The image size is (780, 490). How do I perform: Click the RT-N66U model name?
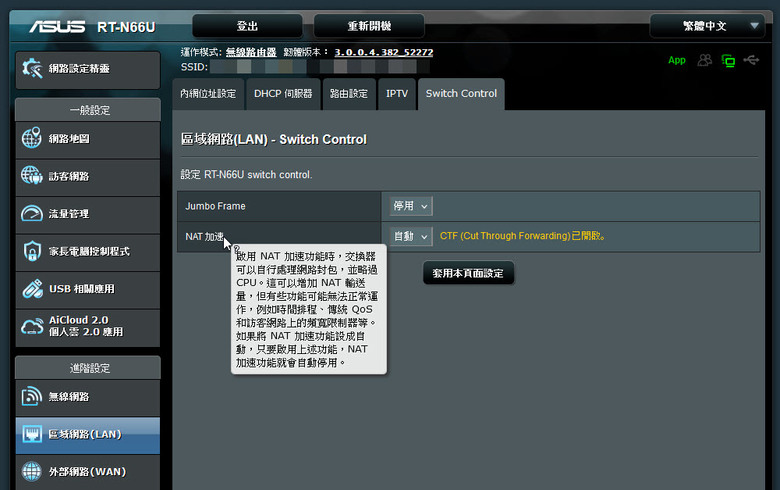[126, 27]
